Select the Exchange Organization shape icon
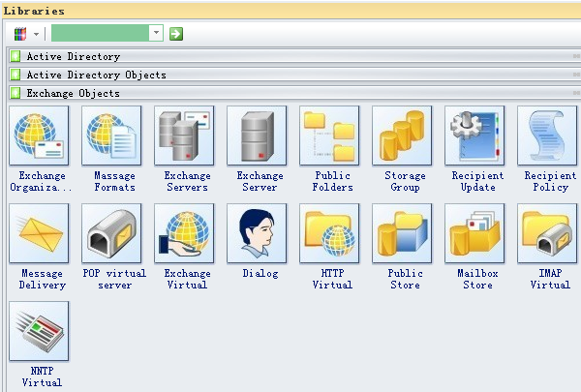Viewport: 581px width, 392px height. (39, 136)
